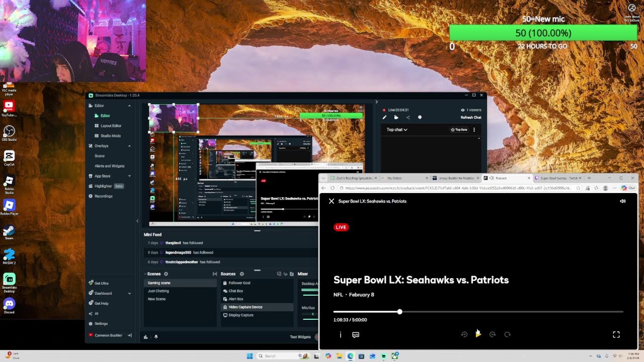Image resolution: width=644 pixels, height=362 pixels.
Task: Click the forward 10 seconds button
Action: (x=493, y=334)
